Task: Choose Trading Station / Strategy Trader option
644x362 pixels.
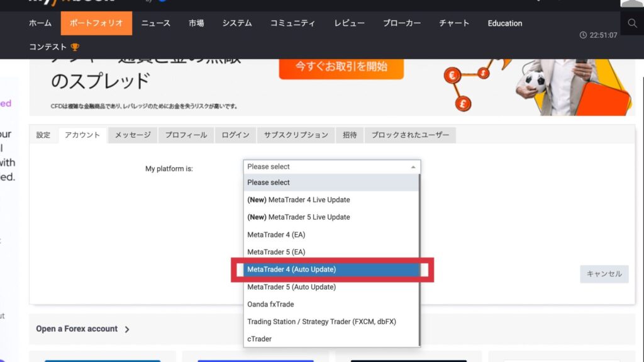Action: (331, 322)
